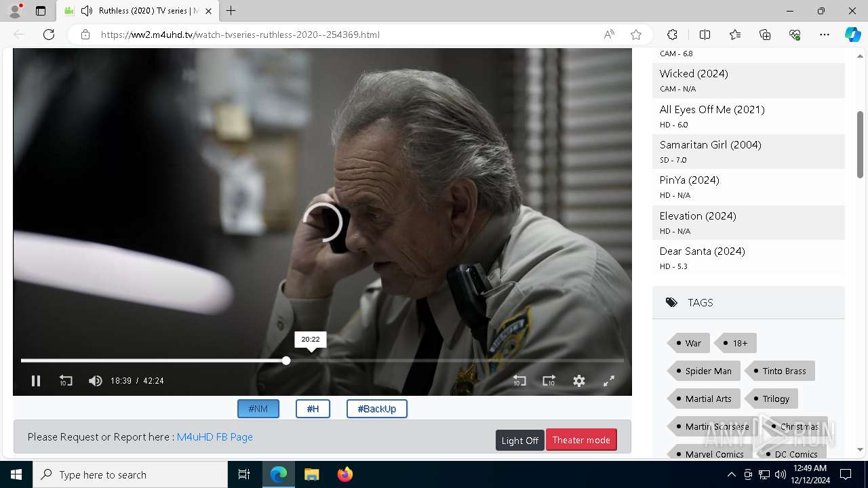The height and width of the screenshot is (488, 868).
Task: Open system volume control
Action: pyautogui.click(x=781, y=474)
